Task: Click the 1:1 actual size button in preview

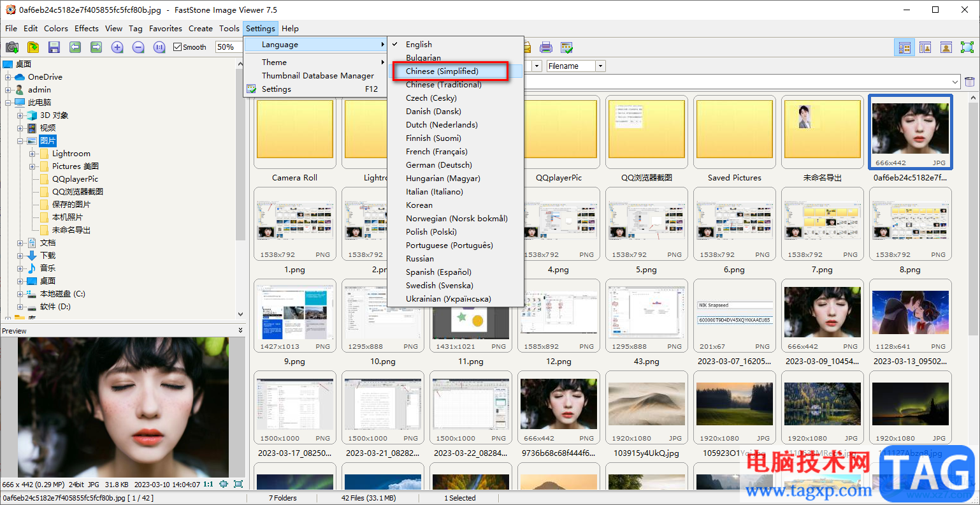Action: coord(208,485)
